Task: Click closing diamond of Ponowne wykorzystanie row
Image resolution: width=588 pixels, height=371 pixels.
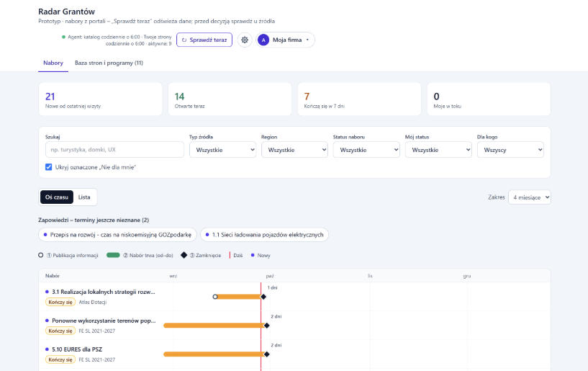Action: [266, 326]
